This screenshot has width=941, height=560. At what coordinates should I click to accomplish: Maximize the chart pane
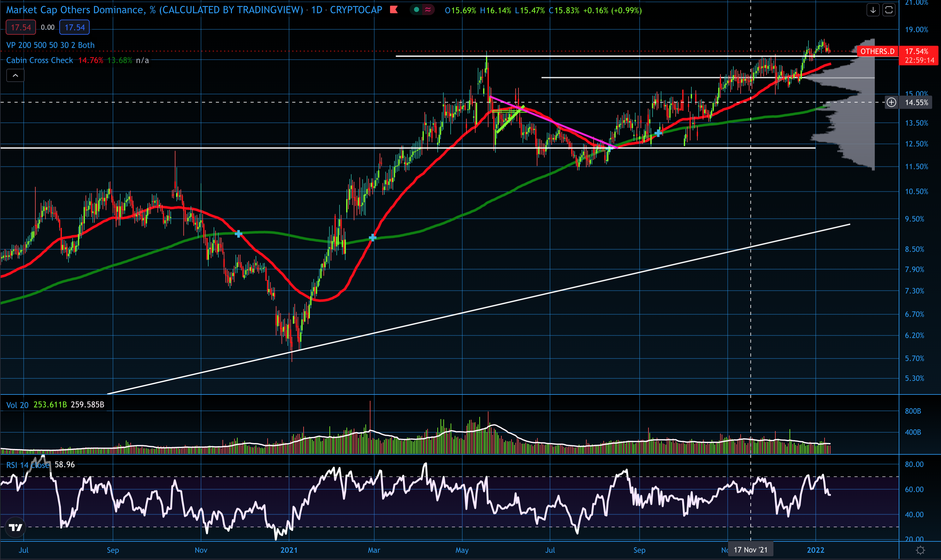pyautogui.click(x=889, y=10)
